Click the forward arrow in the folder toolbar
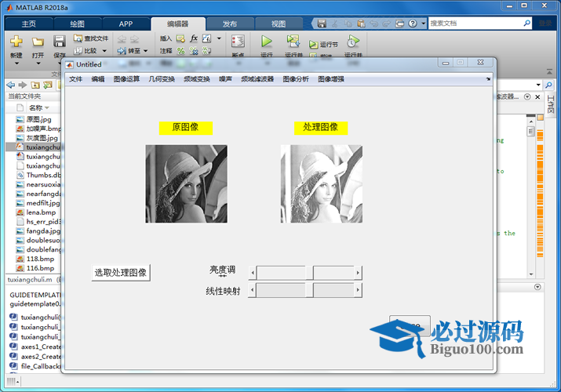The image size is (561, 392). click(x=23, y=85)
